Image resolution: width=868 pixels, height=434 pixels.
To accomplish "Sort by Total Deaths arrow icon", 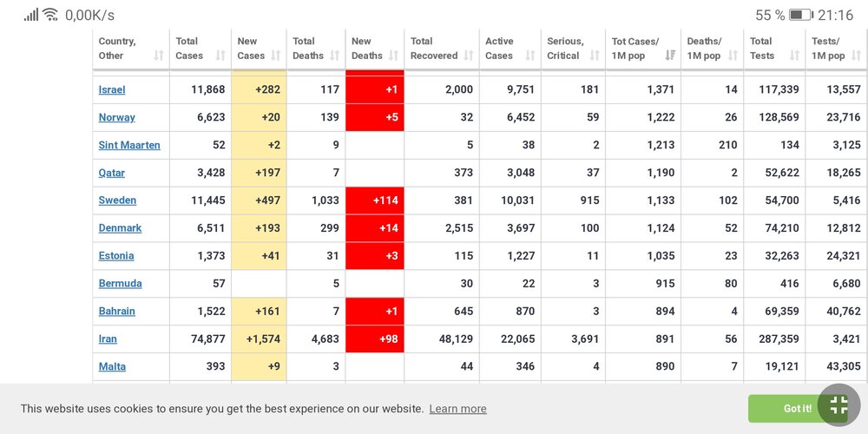I will click(334, 56).
